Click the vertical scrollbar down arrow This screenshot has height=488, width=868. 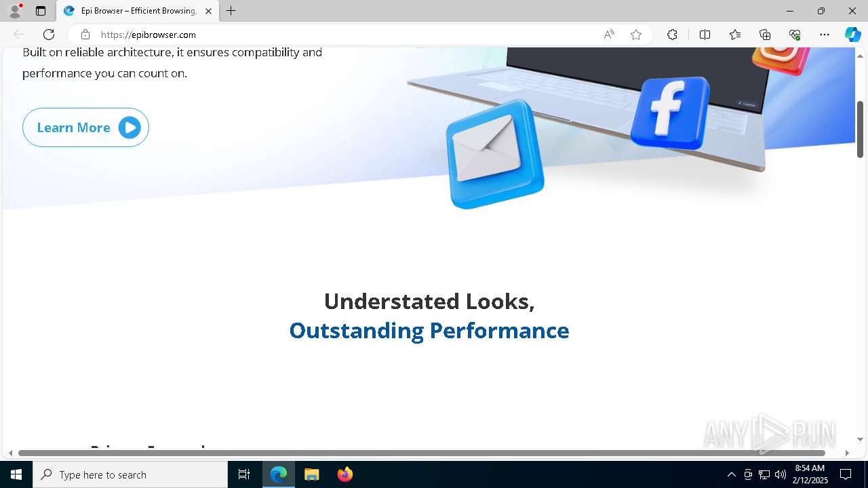860,439
